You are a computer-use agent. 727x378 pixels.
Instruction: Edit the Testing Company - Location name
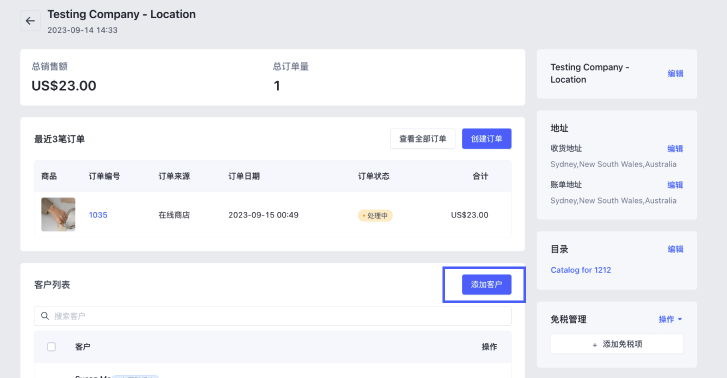click(x=675, y=73)
